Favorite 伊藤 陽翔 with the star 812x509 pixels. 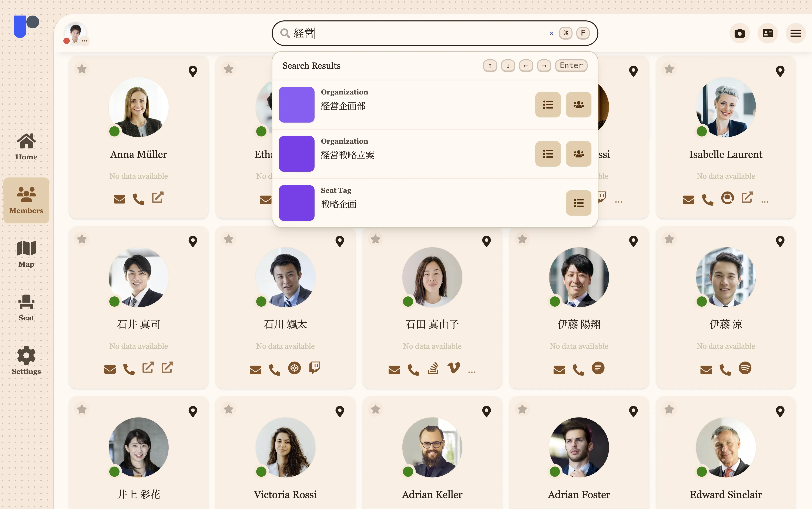522,239
